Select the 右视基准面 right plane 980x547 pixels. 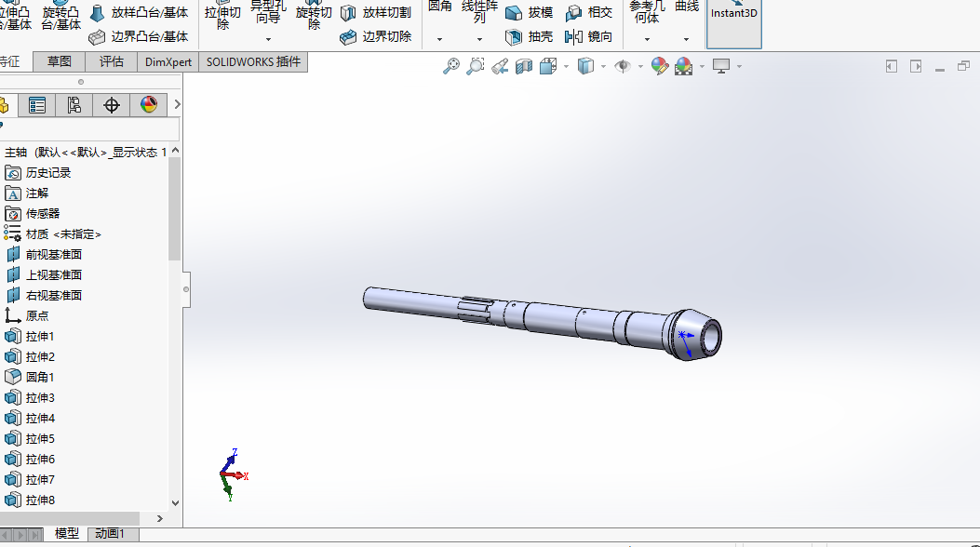click(x=44, y=295)
